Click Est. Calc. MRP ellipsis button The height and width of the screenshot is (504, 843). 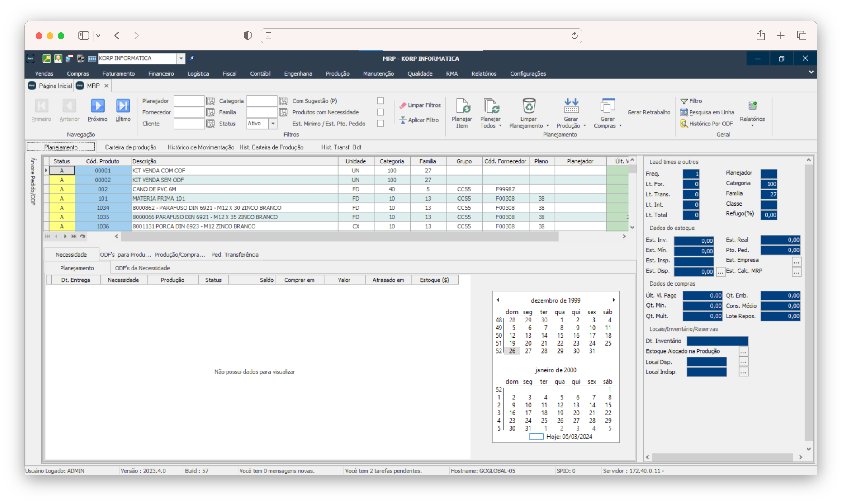(x=796, y=272)
